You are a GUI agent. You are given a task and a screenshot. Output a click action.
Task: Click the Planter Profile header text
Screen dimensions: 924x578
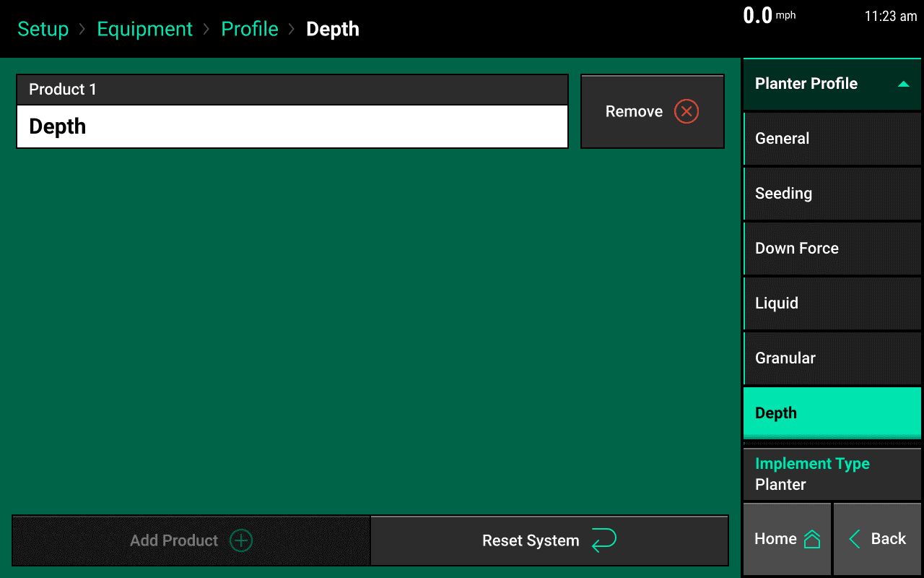coord(806,84)
